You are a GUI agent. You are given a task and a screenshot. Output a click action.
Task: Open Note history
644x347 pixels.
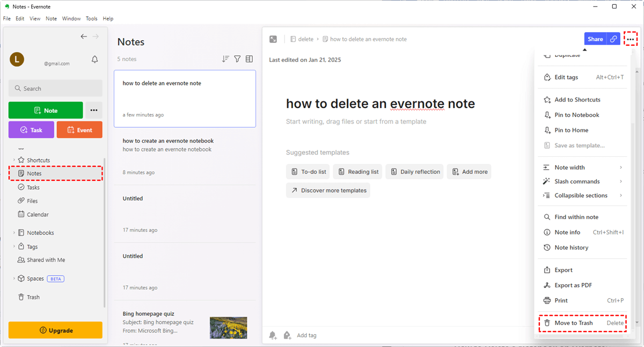(x=583, y=248)
